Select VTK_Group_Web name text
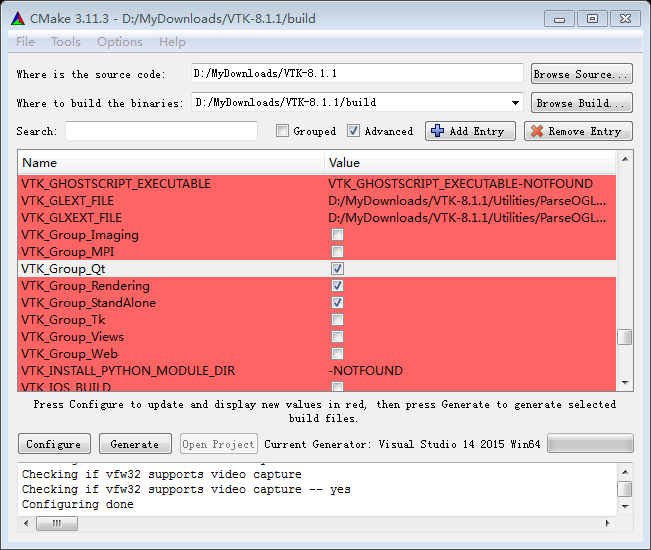This screenshot has height=550, width=651. (x=69, y=354)
